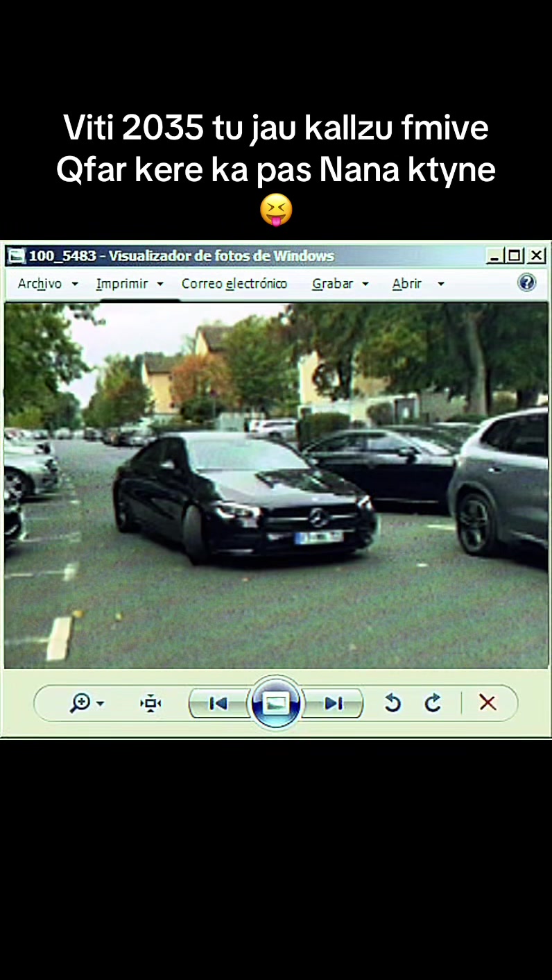
Task: Start the slideshow with the center button
Action: point(276,703)
